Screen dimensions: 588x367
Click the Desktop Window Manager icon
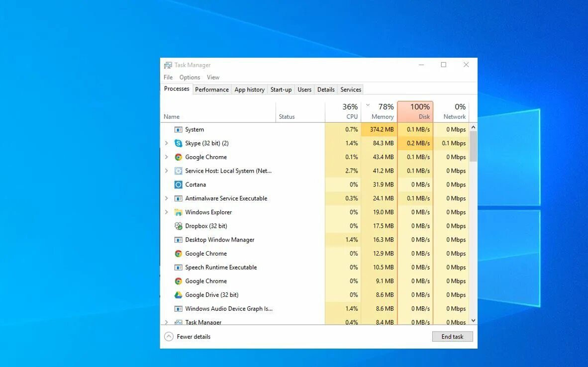pos(179,240)
